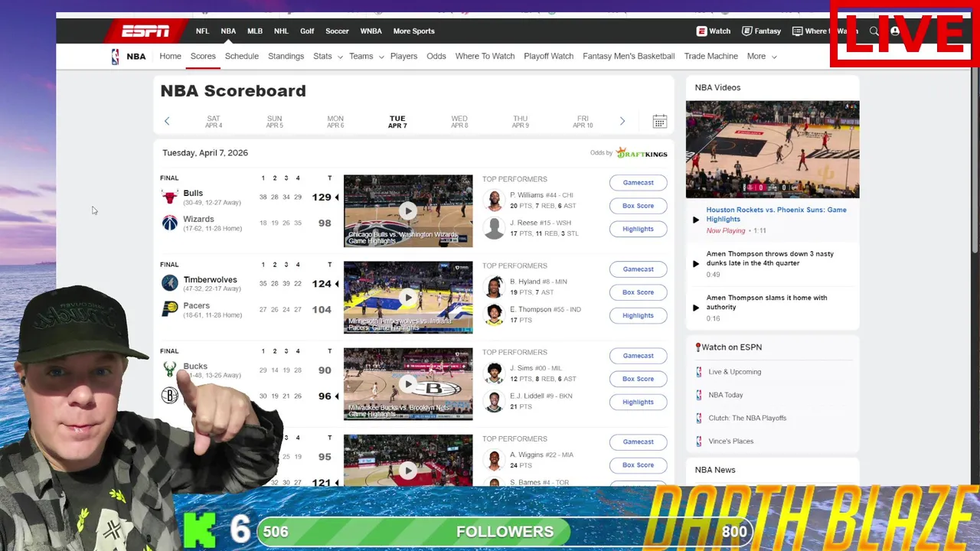Click B. Hyland player headshot
Screen dimensions: 980x551
[x=495, y=287]
